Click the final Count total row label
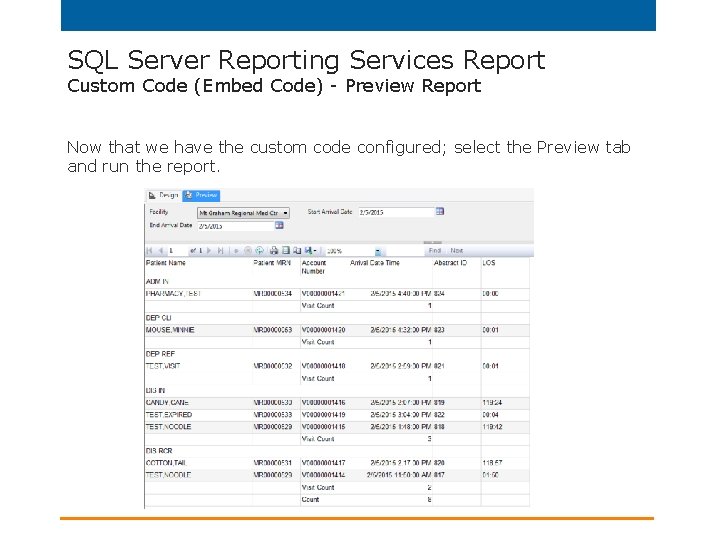The height and width of the screenshot is (540, 720). click(x=310, y=500)
